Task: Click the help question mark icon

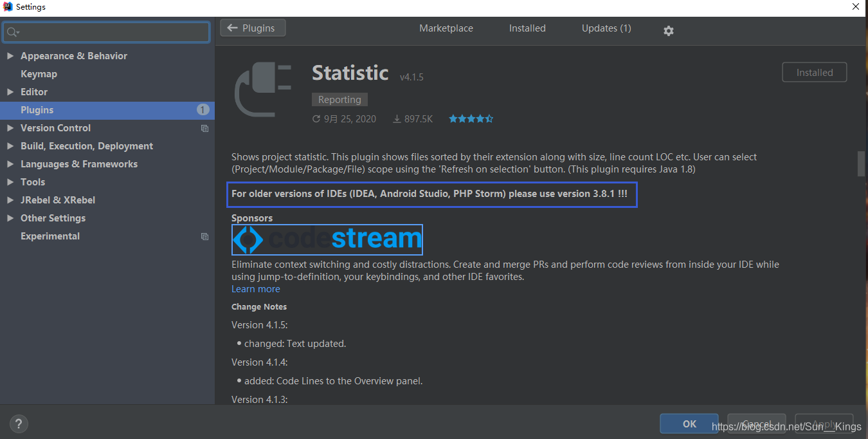Action: pos(19,424)
